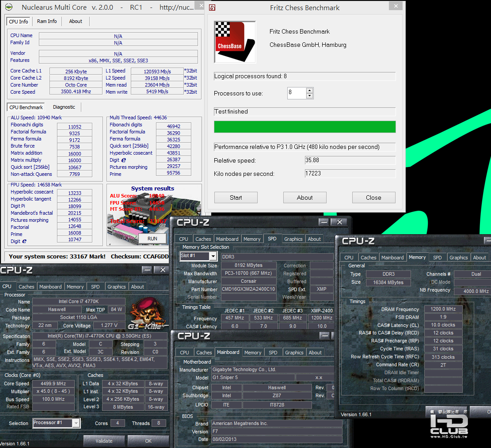This screenshot has height=448, width=491.
Task: Open About tab in CPU-Z SPD window
Action: [314, 239]
